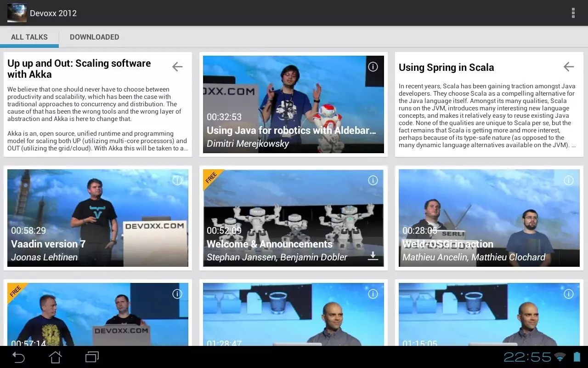This screenshot has width=588, height=368.
Task: Tap the Android back navigation button
Action: 18,357
